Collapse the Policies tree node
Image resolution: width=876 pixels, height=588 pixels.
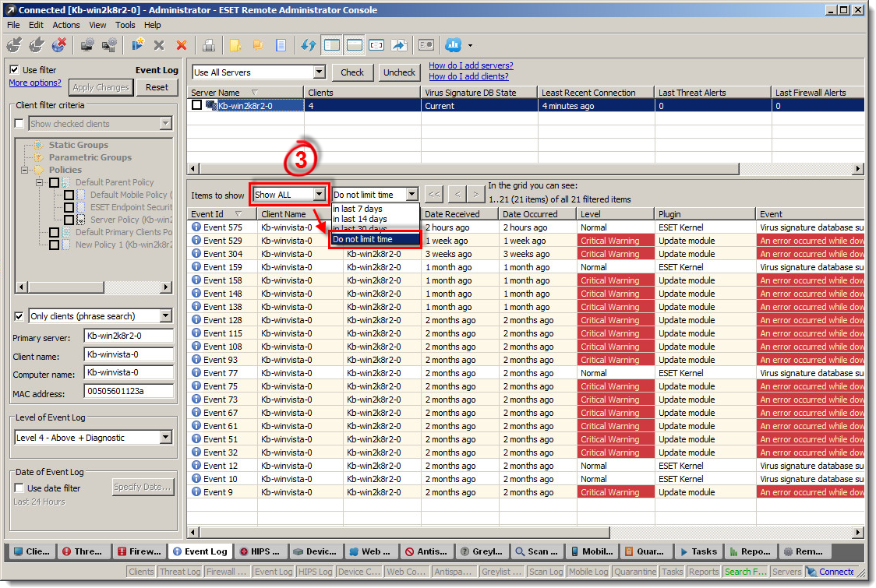(25, 170)
